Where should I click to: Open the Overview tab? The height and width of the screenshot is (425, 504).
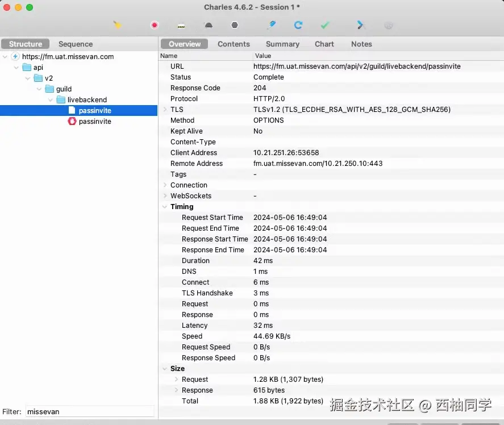coord(185,44)
